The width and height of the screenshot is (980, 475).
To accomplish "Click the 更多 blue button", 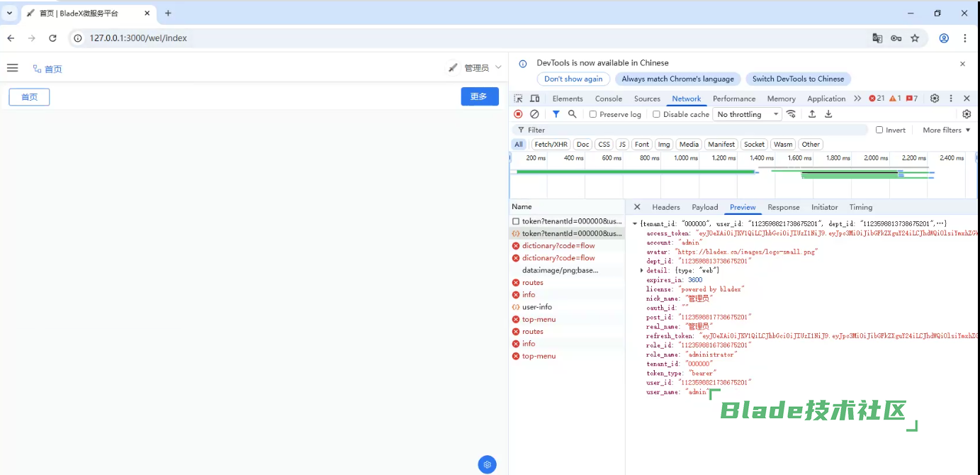I will (480, 96).
